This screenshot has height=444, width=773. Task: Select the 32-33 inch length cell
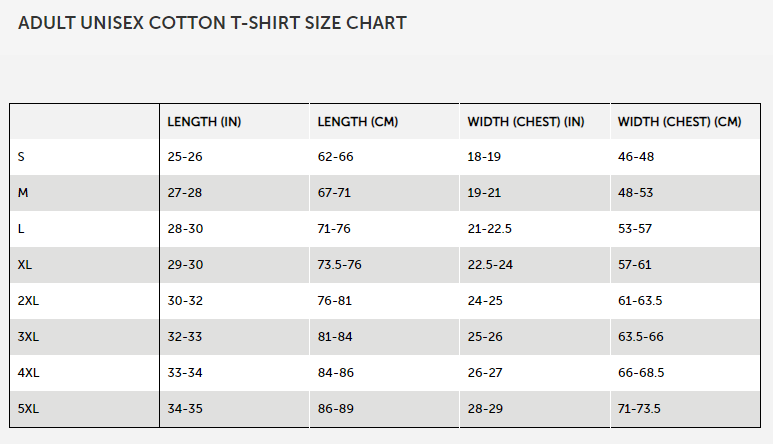click(x=185, y=337)
